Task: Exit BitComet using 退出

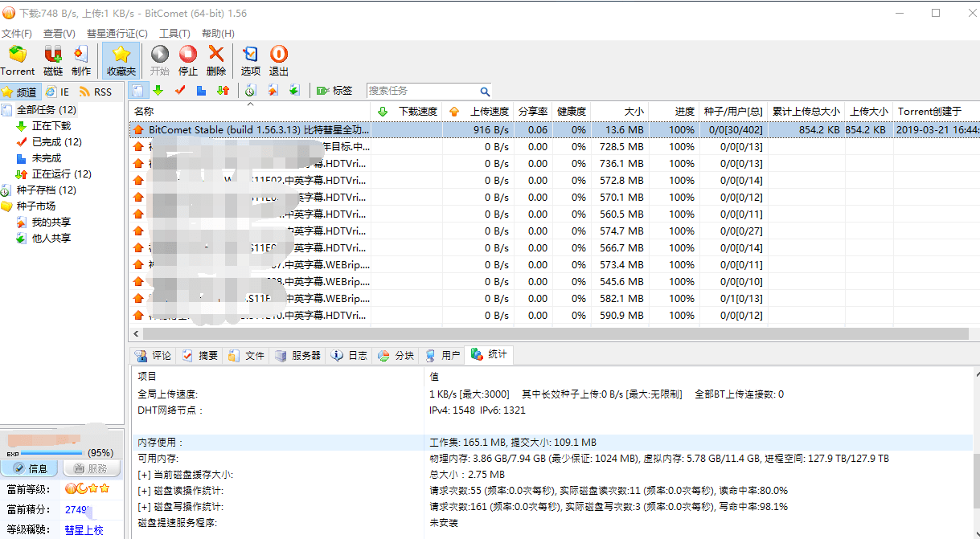Action: 279,60
